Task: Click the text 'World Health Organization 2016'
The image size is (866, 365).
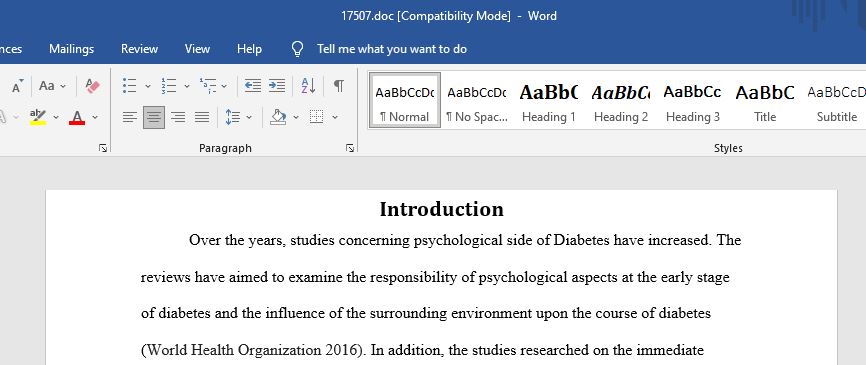Action: (255, 350)
